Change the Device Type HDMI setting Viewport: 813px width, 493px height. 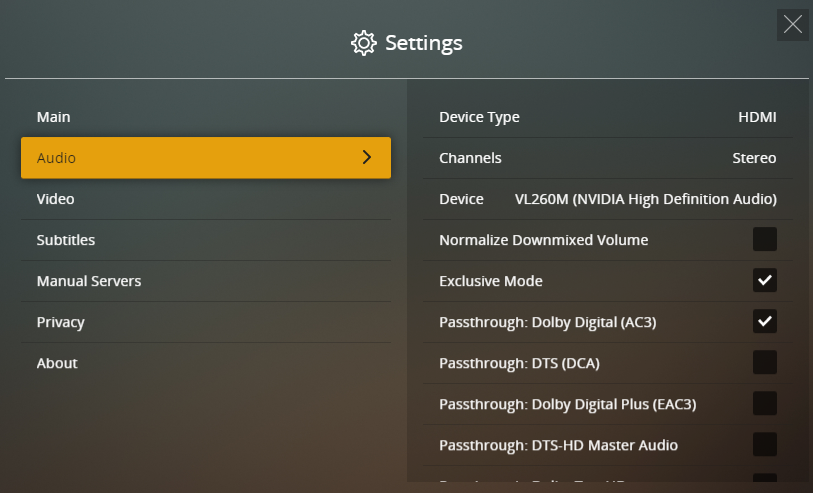coord(757,117)
